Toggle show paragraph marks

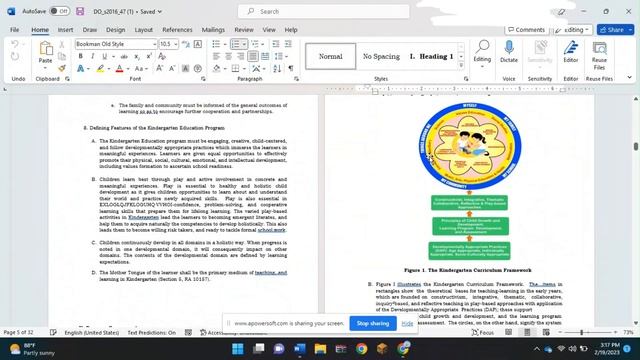[291, 69]
